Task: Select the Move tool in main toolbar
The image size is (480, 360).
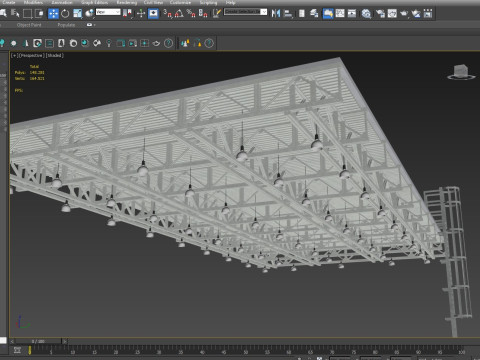Action: [x=53, y=13]
